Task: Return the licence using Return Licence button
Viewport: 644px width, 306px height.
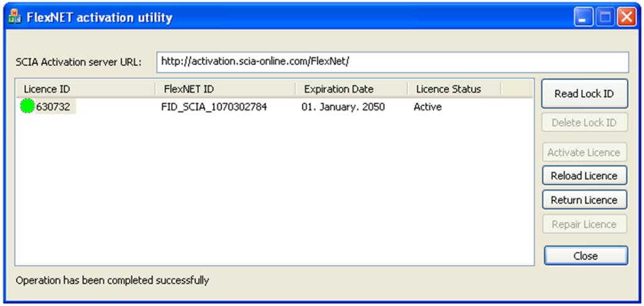Action: pyautogui.click(x=584, y=200)
